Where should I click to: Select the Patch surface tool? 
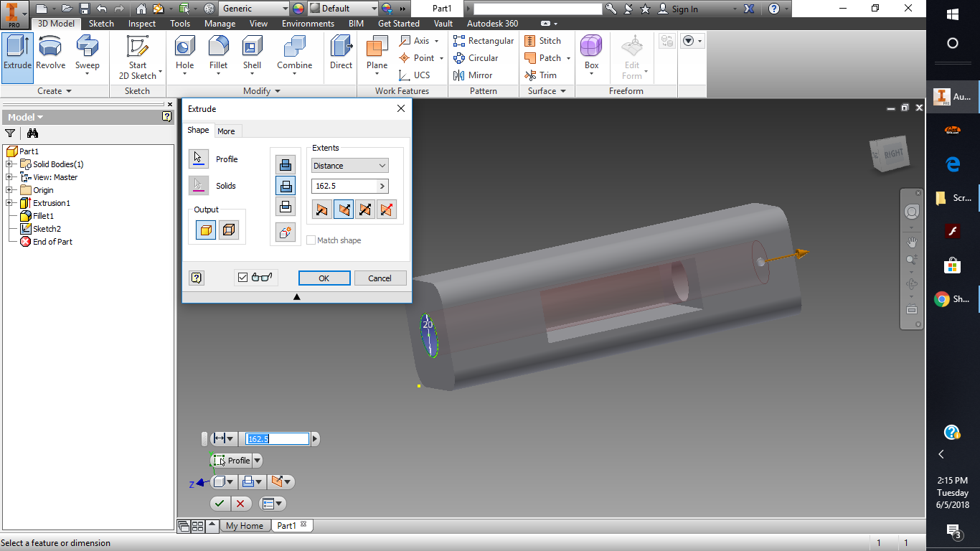543,58
